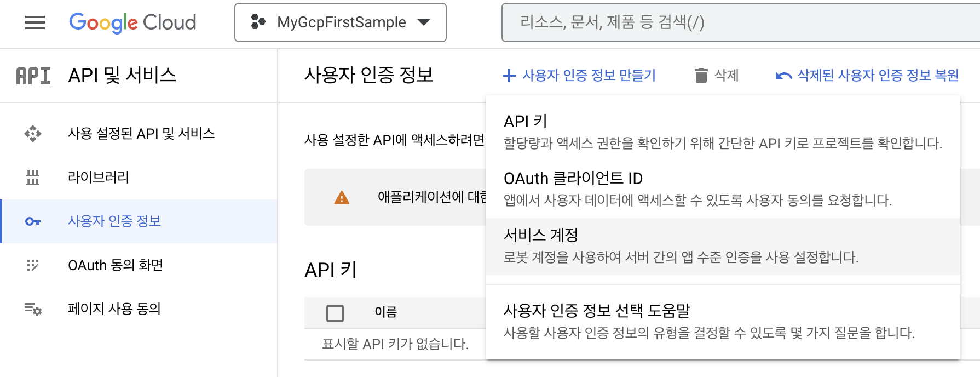980x377 pixels.
Task: Click the 페이지 사용 동의 settings icon
Action: (33, 309)
